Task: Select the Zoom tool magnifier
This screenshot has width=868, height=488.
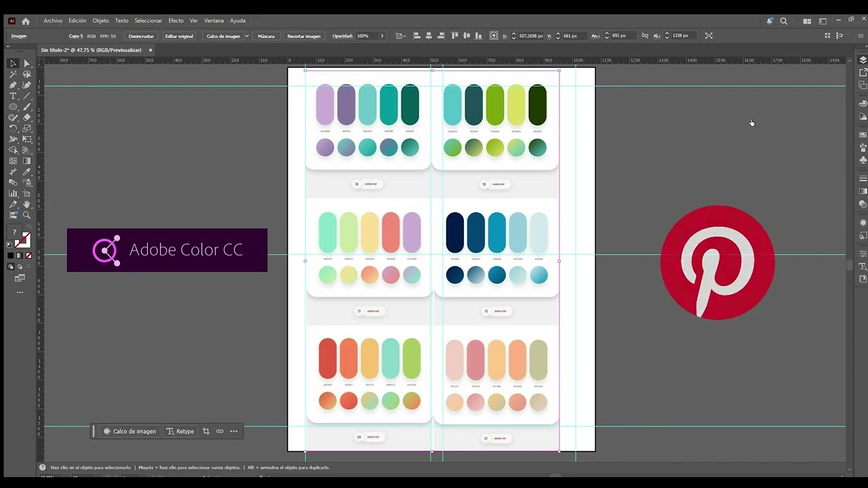Action: point(27,216)
